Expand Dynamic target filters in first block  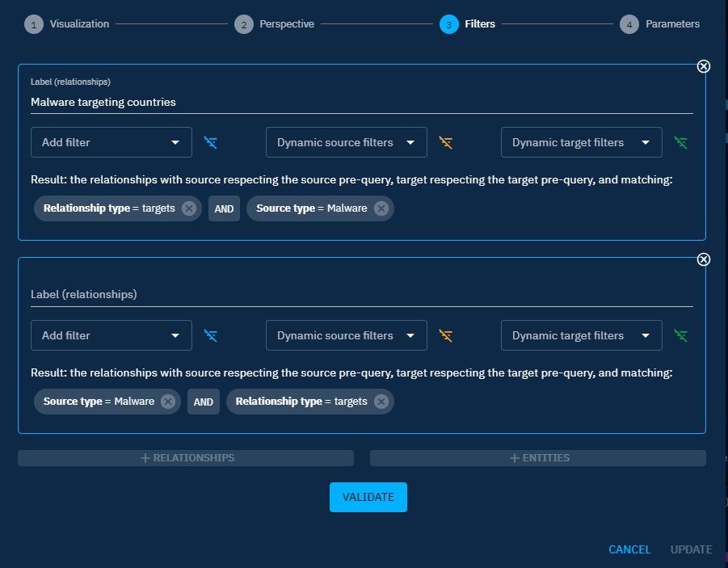pos(581,143)
